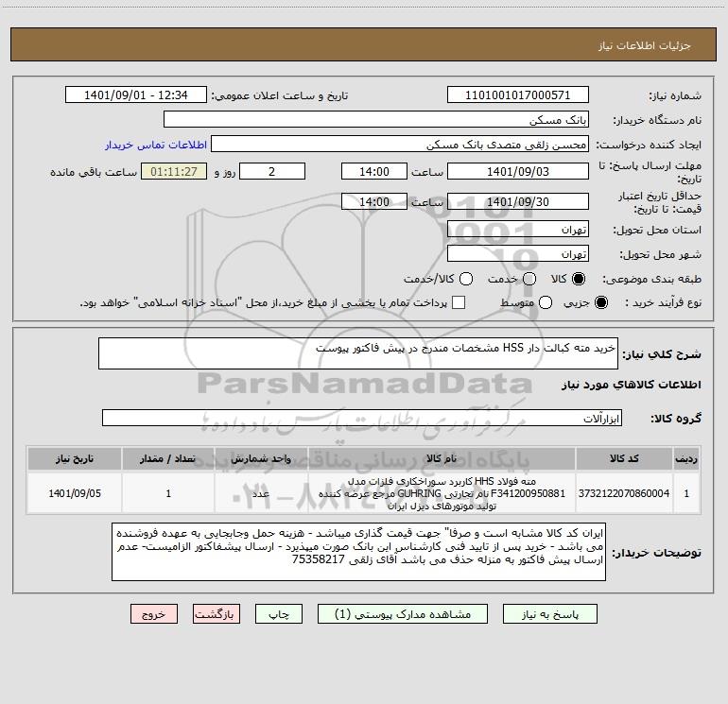Viewport: 728px width, 704px height.
Task: Click the اطلاعات کالاهای مورد نیاز heading
Action: (631, 385)
